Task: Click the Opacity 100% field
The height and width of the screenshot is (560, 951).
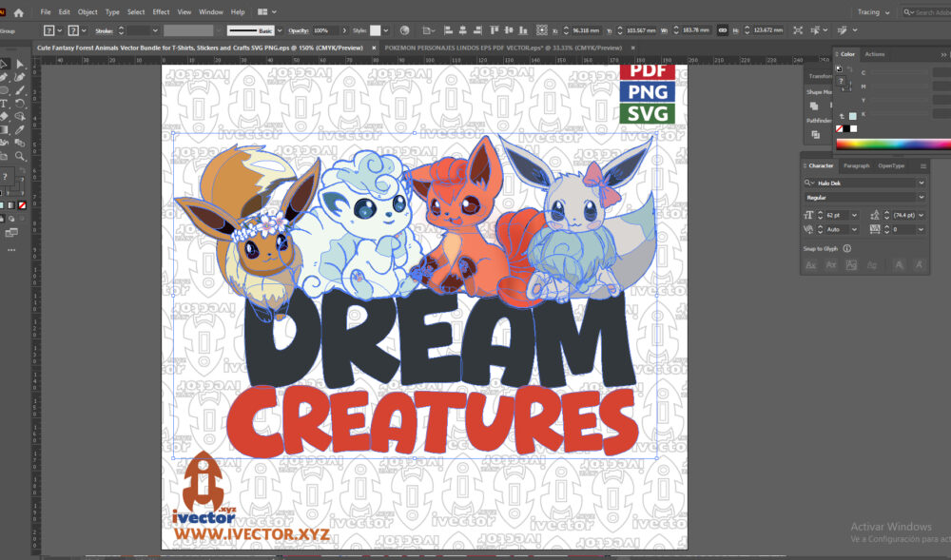Action: click(x=324, y=30)
